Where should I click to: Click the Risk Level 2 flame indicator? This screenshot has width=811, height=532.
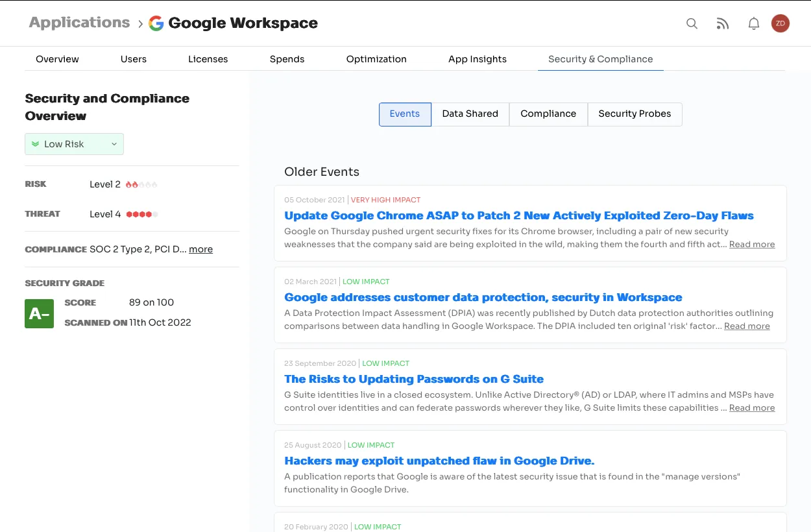point(141,184)
